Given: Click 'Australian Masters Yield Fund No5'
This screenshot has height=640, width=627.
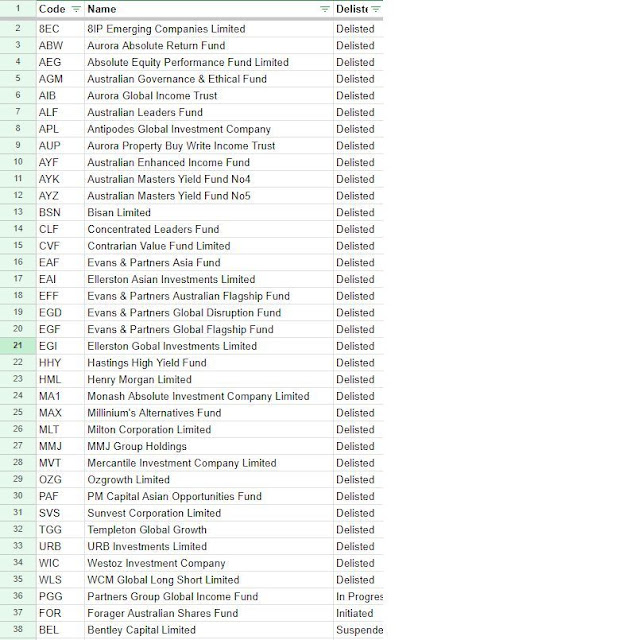Looking at the screenshot, I should coord(209,196).
